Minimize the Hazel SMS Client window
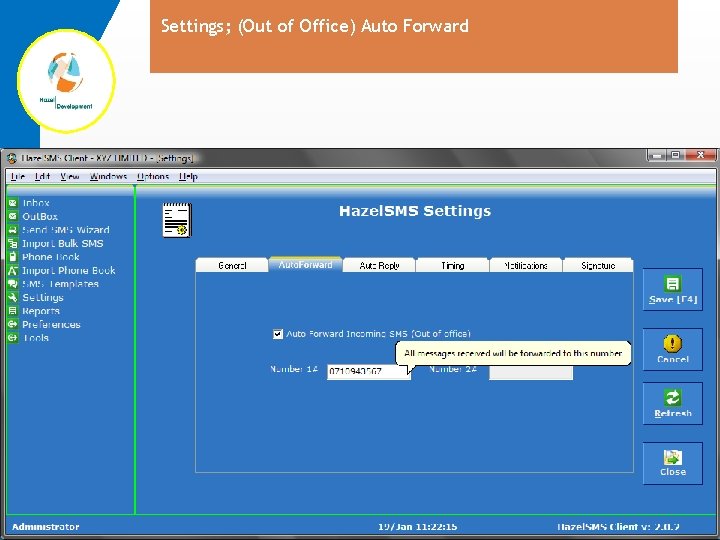This screenshot has height=540, width=720. 657,156
